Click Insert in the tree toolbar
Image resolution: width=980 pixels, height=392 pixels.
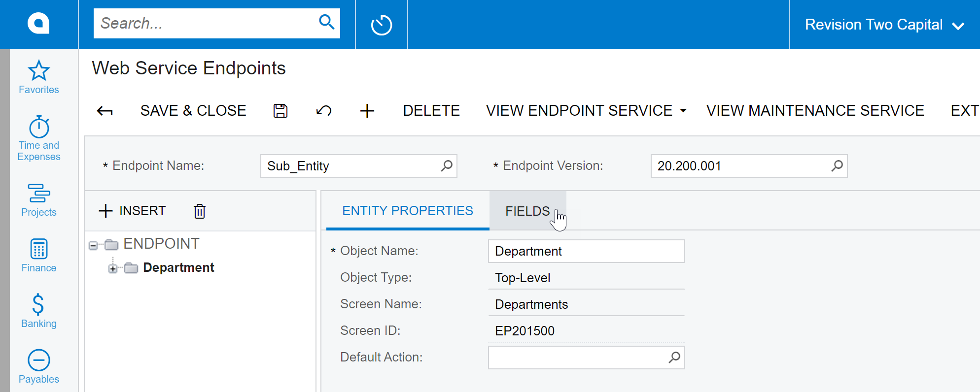(x=132, y=211)
